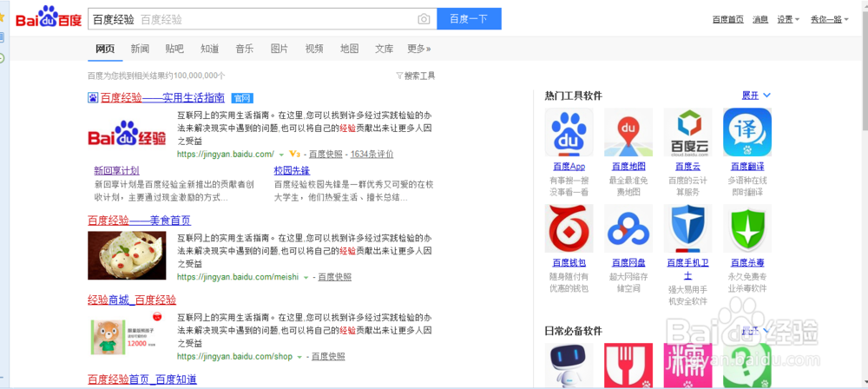Expand 热门工具软件 with 展开

click(756, 96)
